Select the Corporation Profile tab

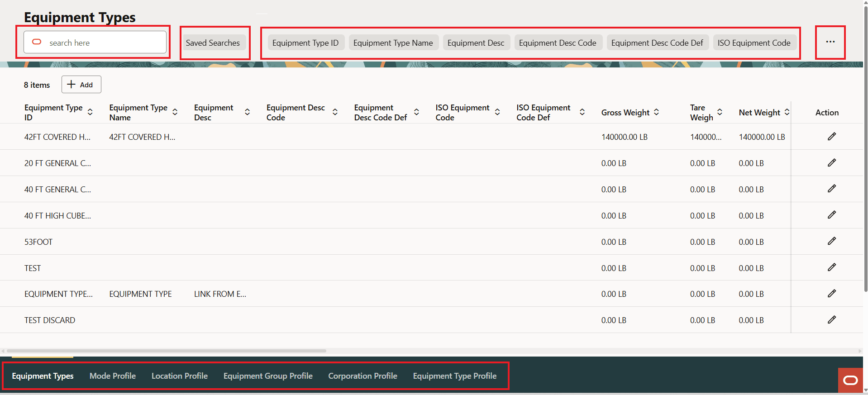point(363,376)
